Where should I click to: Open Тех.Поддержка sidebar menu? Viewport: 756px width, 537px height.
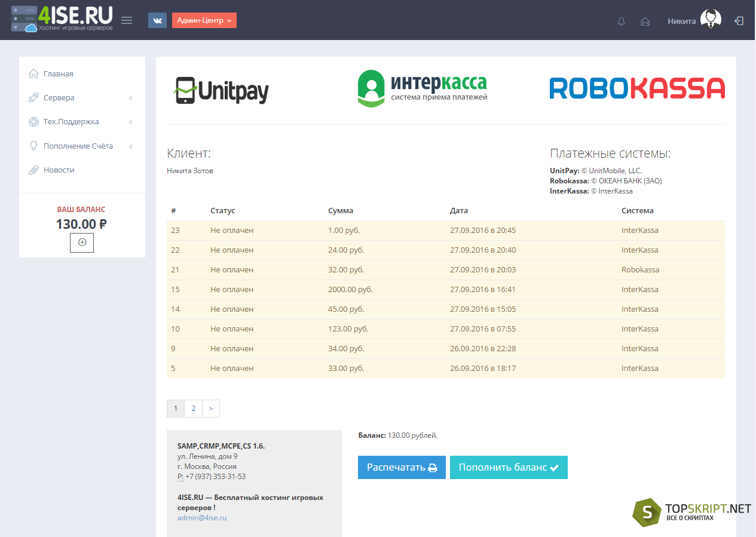[71, 122]
